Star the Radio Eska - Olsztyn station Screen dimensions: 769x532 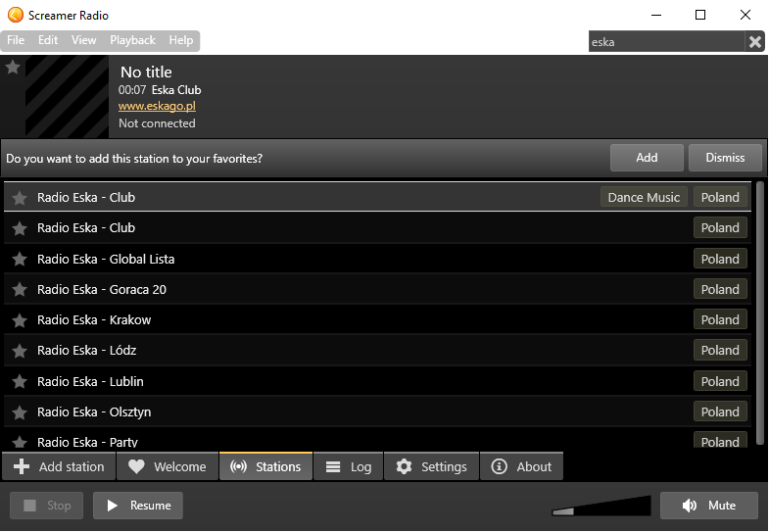[x=20, y=412]
